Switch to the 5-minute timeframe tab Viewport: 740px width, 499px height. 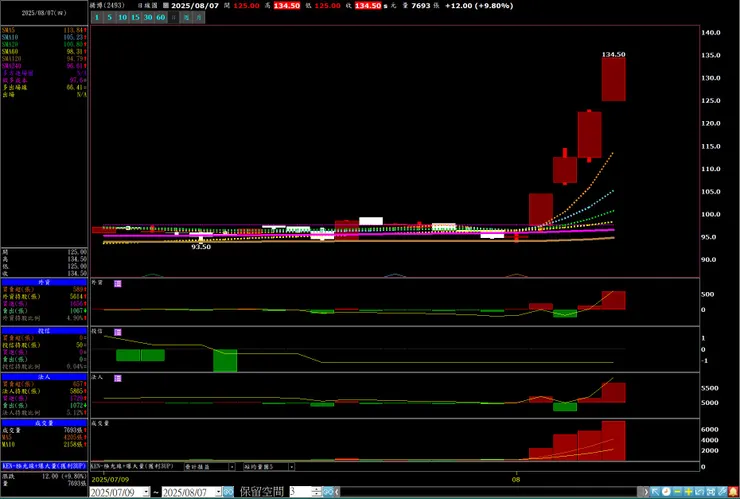pos(109,17)
